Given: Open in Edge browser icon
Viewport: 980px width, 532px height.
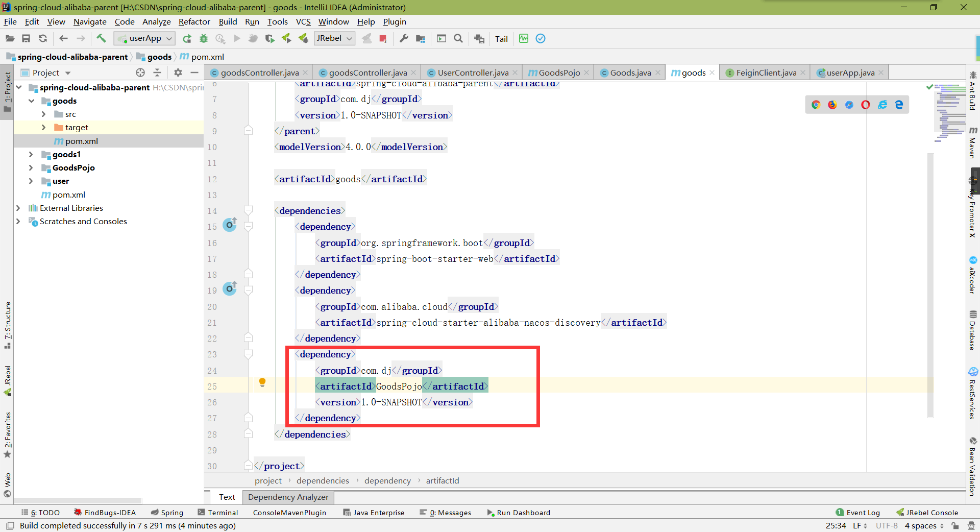Looking at the screenshot, I should [x=899, y=105].
